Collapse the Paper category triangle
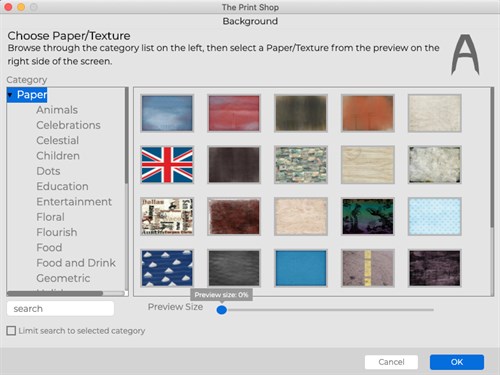 tap(10, 95)
